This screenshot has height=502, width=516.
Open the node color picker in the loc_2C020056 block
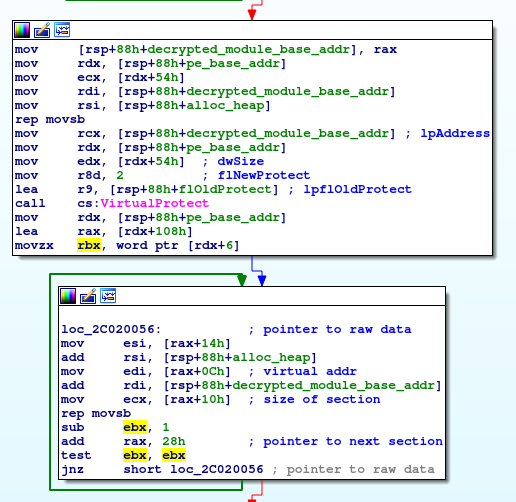[x=68, y=296]
